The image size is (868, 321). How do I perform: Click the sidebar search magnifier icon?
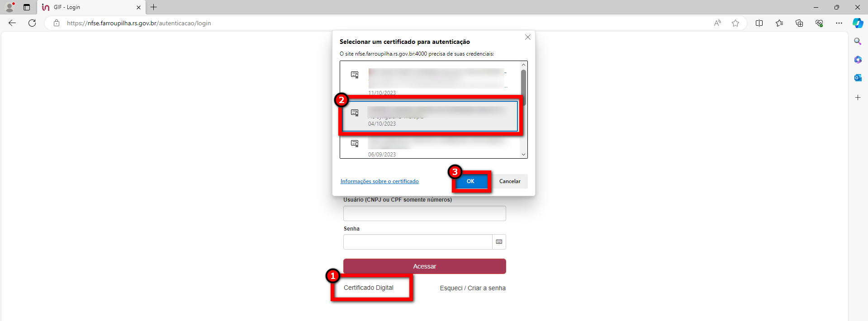(x=858, y=42)
